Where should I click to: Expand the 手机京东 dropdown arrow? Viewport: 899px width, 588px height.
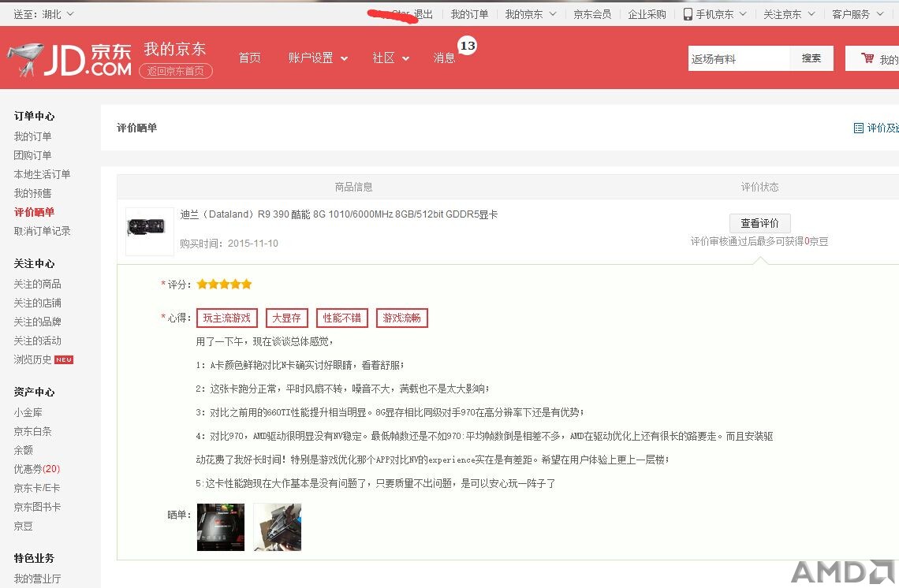(743, 13)
